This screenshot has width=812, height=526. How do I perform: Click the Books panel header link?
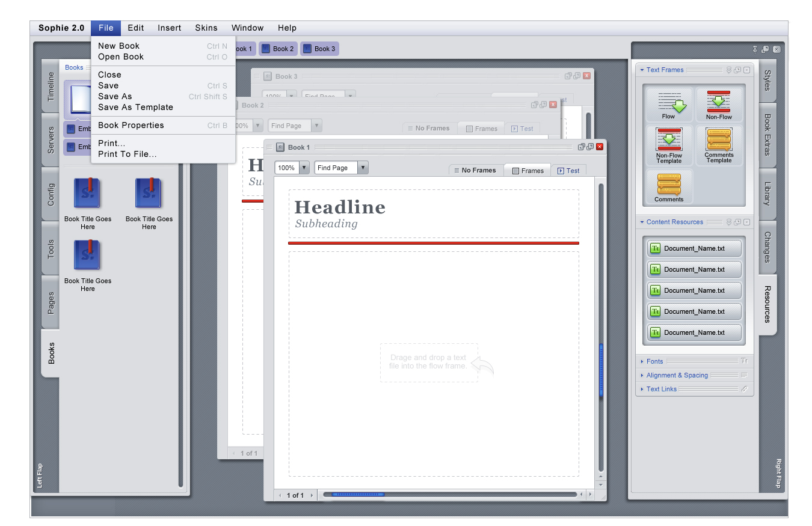point(74,67)
